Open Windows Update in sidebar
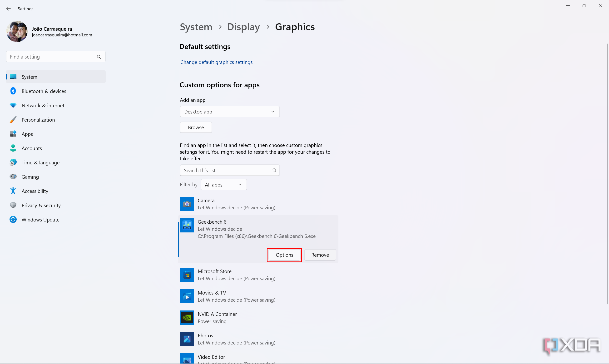Screen dimensions: 609x364 [40, 220]
